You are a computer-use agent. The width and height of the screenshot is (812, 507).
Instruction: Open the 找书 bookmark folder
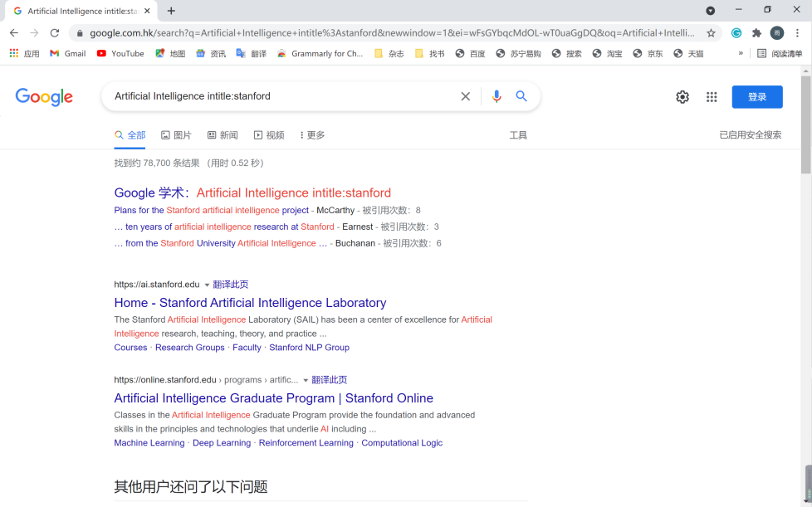coord(429,53)
